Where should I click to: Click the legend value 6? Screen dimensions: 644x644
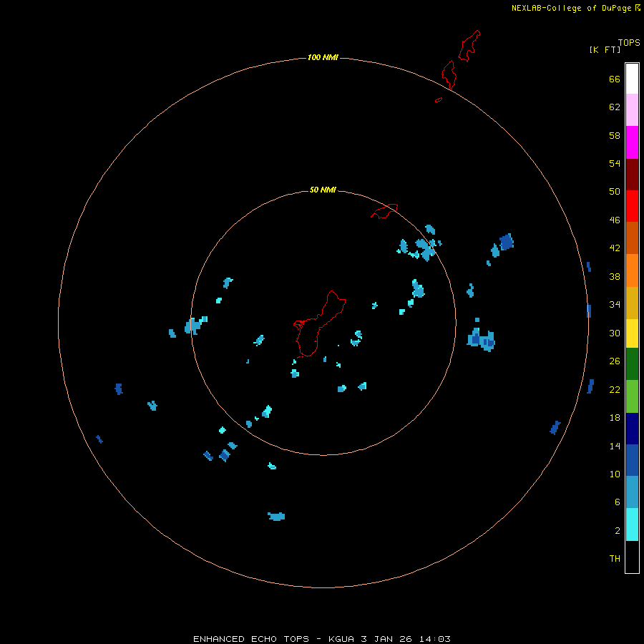(x=618, y=502)
